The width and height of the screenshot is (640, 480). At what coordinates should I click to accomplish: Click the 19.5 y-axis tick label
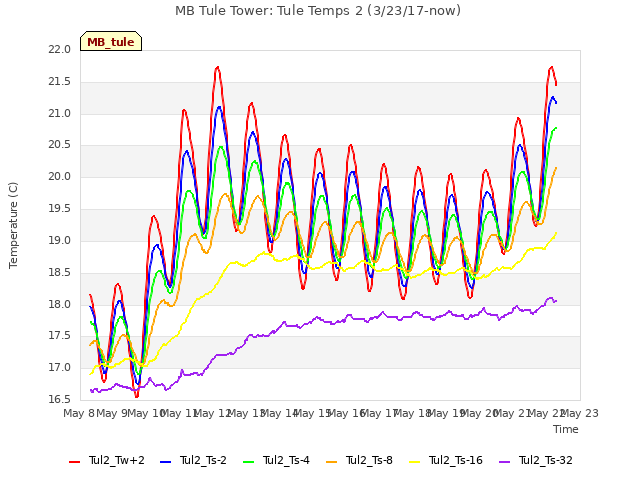coord(59,209)
